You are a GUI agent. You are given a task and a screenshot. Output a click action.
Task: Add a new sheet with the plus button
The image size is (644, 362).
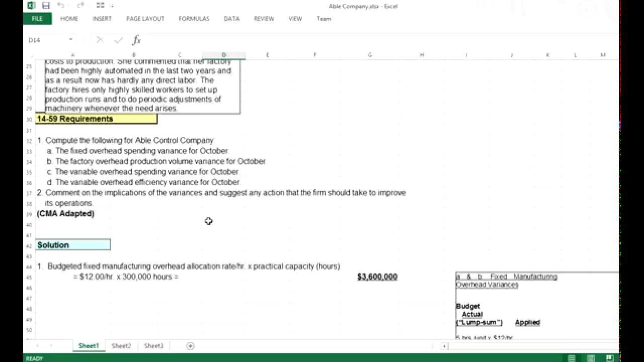190,345
